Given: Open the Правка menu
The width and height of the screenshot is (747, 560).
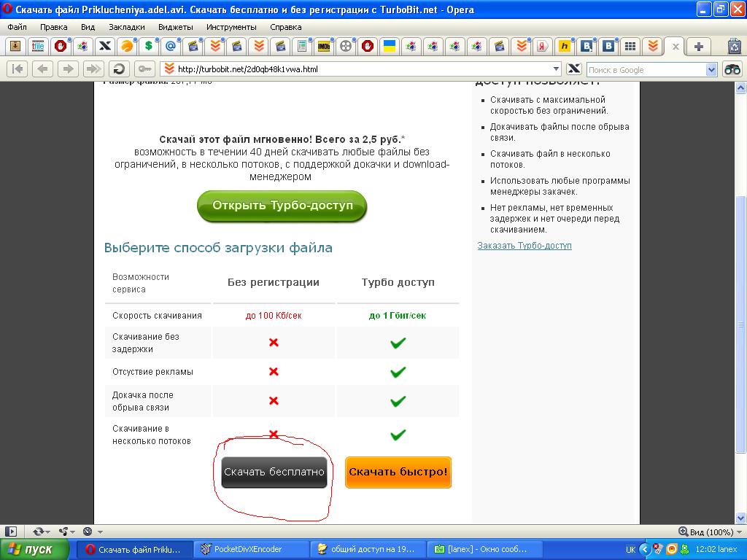Looking at the screenshot, I should [x=53, y=27].
